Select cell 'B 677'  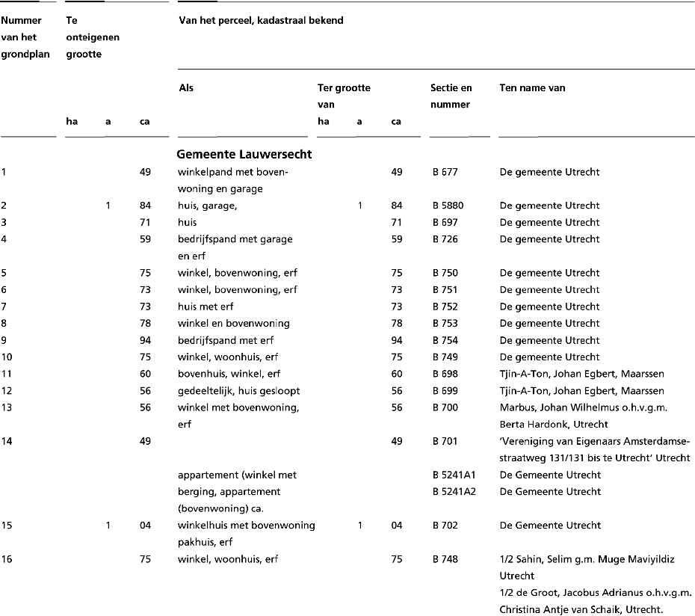coord(445,172)
